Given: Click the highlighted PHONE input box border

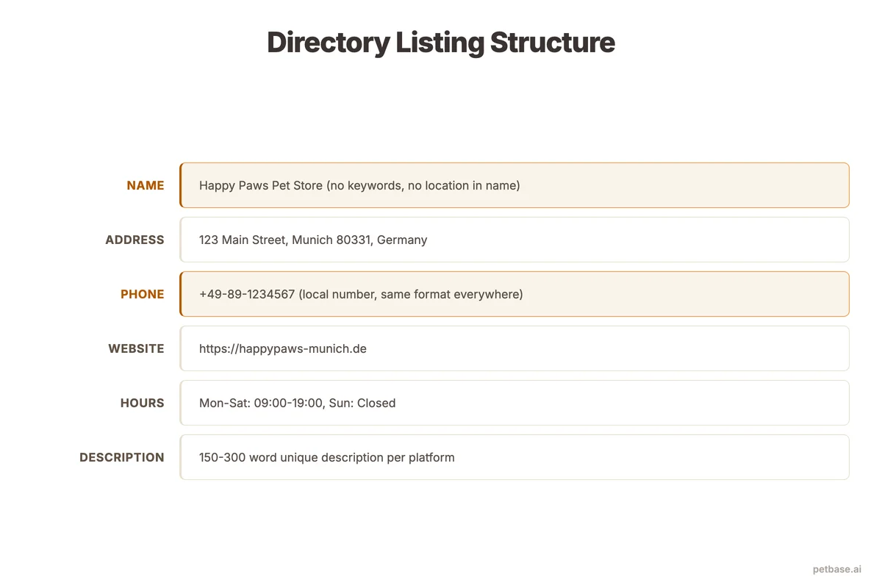Looking at the screenshot, I should [181, 294].
